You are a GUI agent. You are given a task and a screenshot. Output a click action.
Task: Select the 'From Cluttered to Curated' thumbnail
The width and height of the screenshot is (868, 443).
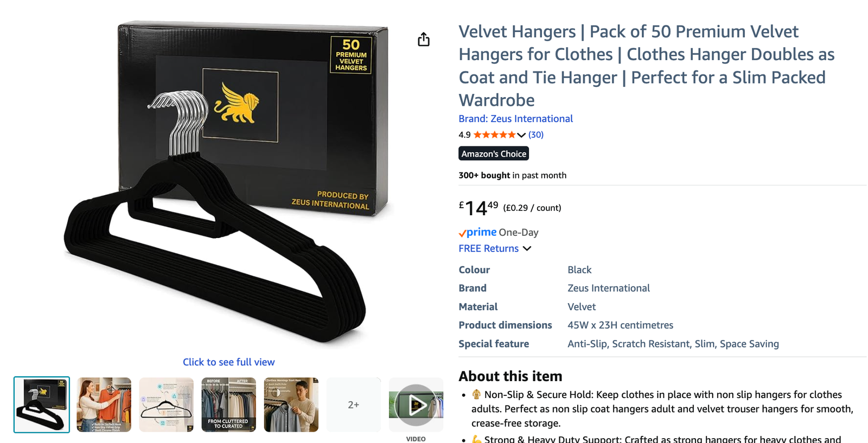point(229,405)
